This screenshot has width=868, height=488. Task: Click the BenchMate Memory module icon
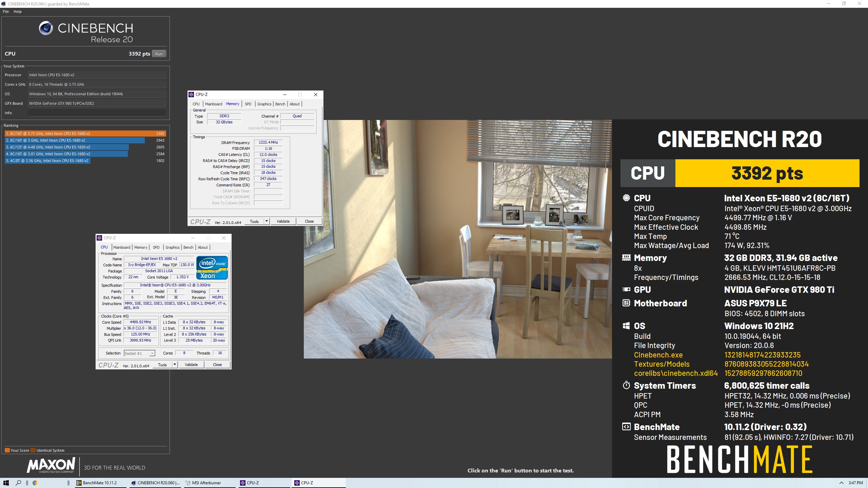(626, 258)
